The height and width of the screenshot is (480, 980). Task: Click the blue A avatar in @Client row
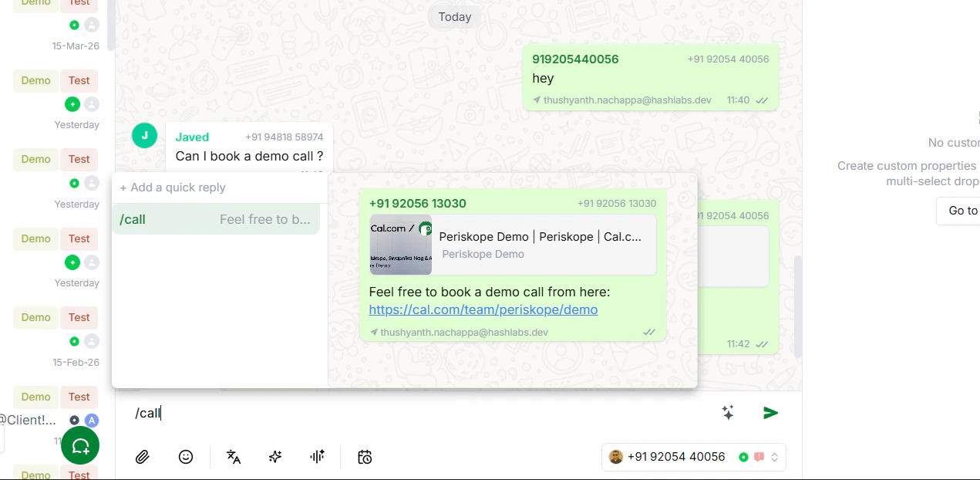point(92,420)
